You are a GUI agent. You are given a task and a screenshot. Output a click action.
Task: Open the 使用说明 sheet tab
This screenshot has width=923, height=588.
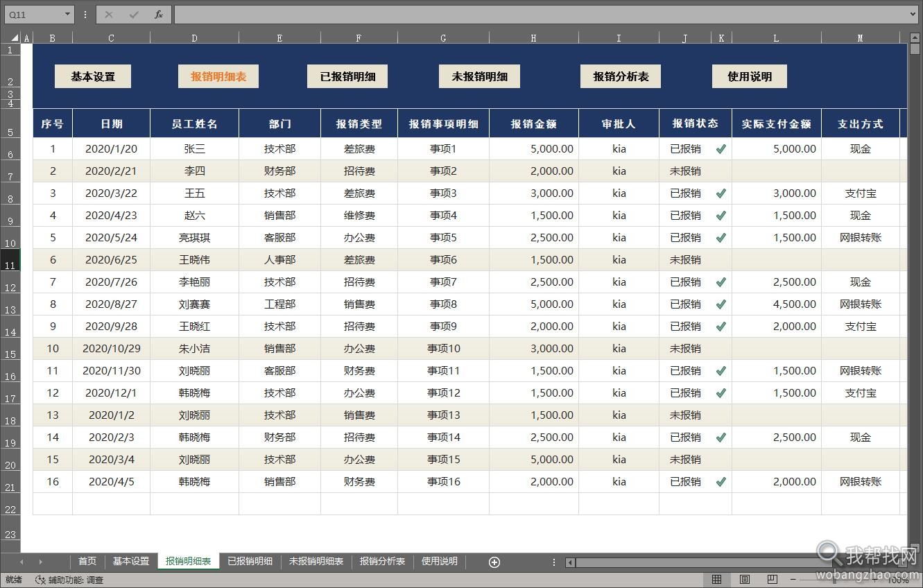point(440,562)
